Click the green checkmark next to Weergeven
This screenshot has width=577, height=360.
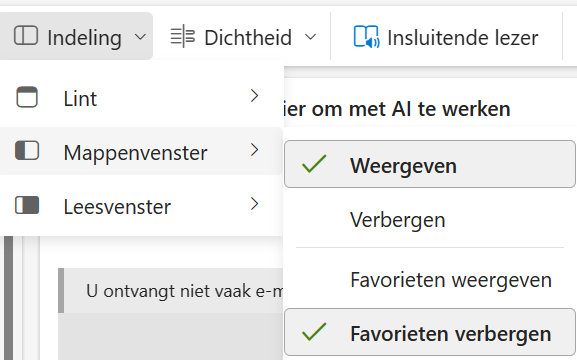pos(314,164)
